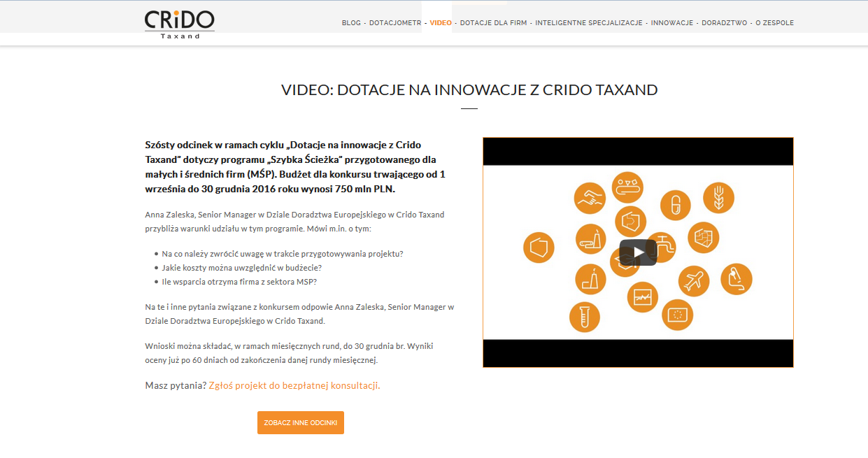Open the Blog menu item
Viewport: 868px width, 458px height.
[351, 23]
